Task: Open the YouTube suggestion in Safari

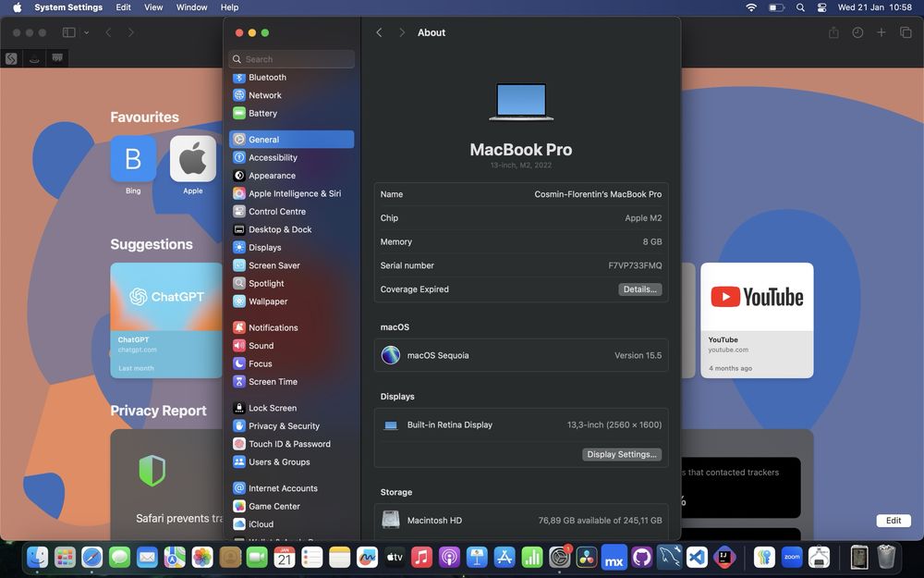Action: (x=757, y=320)
